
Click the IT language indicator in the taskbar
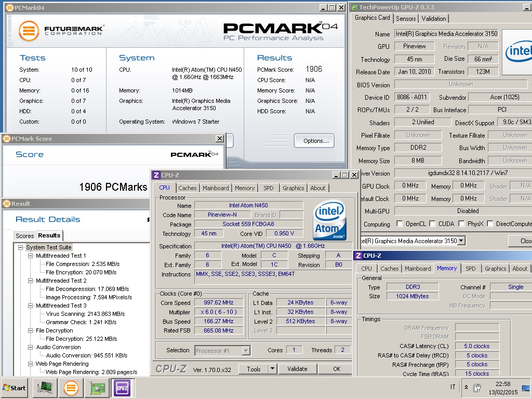coord(453,387)
